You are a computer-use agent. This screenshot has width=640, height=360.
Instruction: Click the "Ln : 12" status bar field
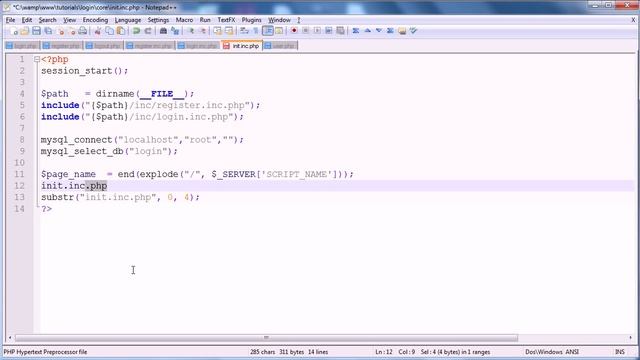[x=384, y=352]
